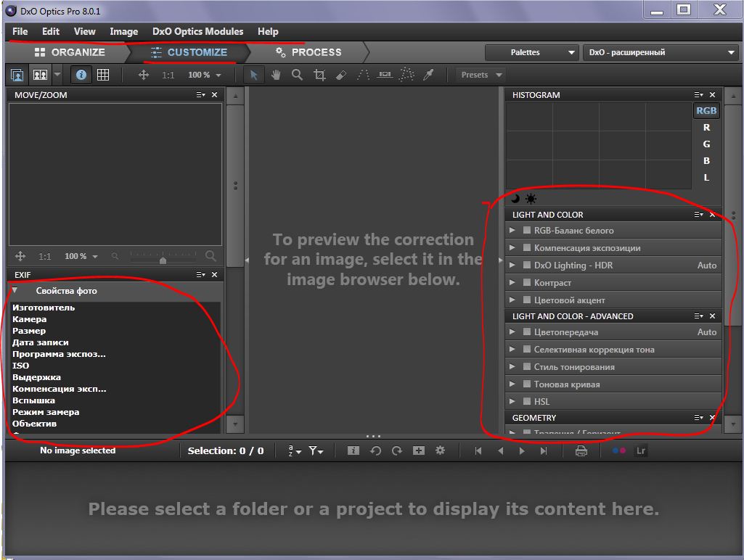Show the L luminance channel in histogram
The height and width of the screenshot is (560, 744).
[x=706, y=178]
